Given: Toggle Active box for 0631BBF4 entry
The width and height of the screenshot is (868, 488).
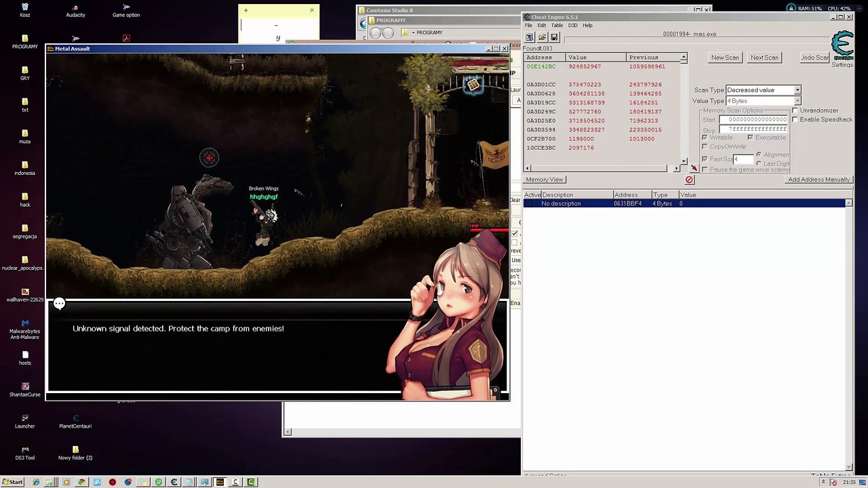Looking at the screenshot, I should [530, 204].
